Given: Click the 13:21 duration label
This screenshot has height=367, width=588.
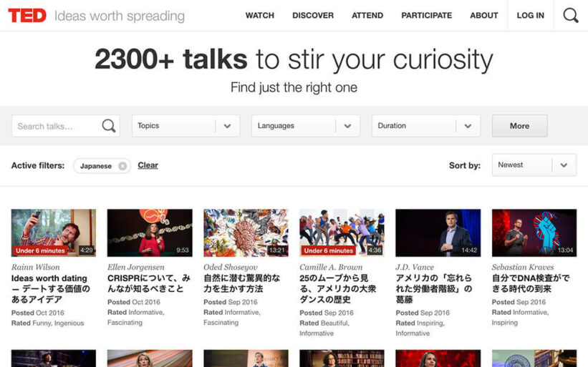Looking at the screenshot, I should 276,250.
